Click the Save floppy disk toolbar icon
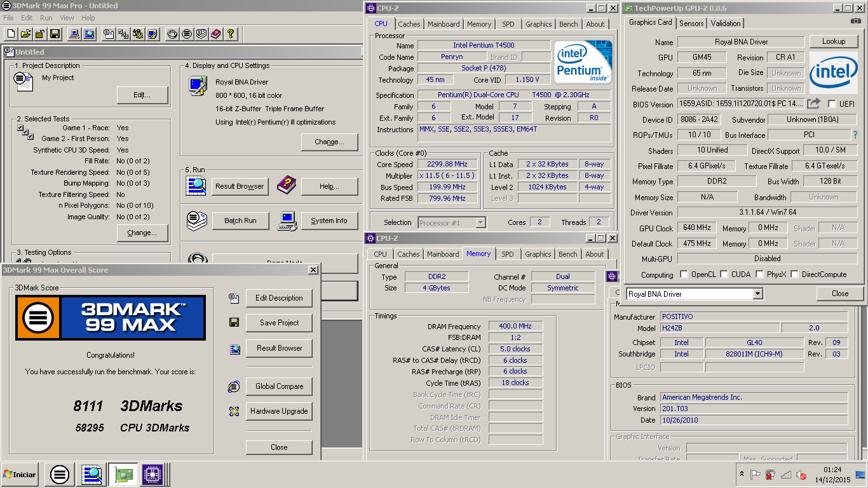Image resolution: width=868 pixels, height=488 pixels. click(x=55, y=34)
